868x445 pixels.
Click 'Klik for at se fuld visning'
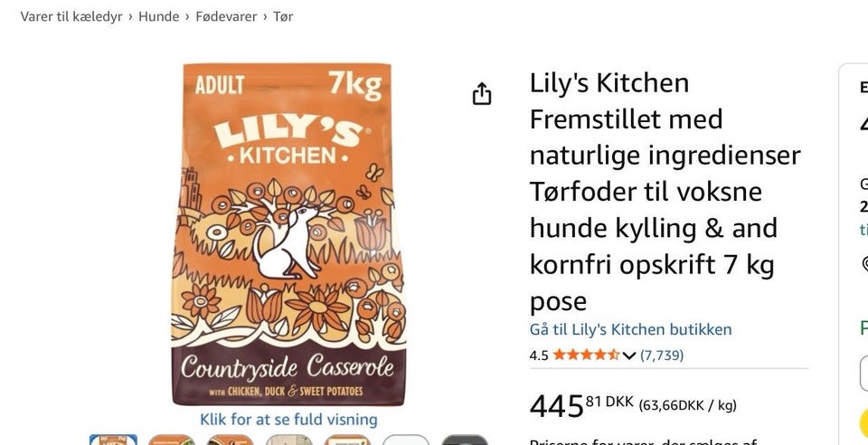288,420
